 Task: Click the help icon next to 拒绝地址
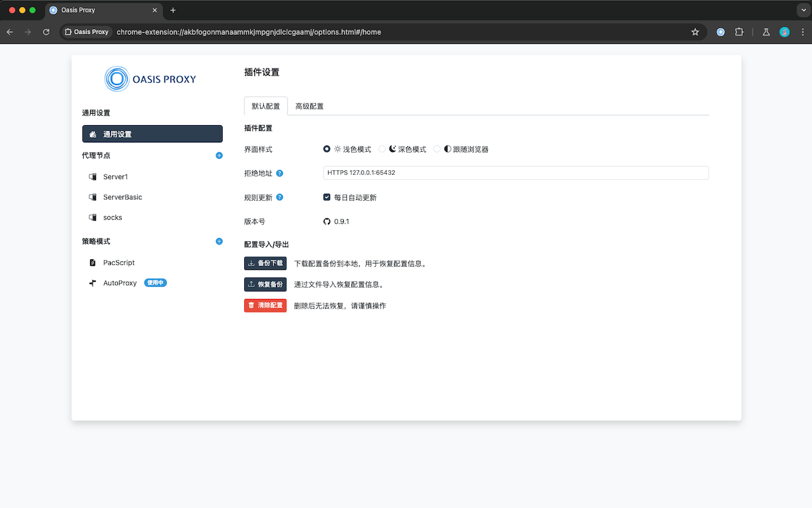pyautogui.click(x=280, y=173)
